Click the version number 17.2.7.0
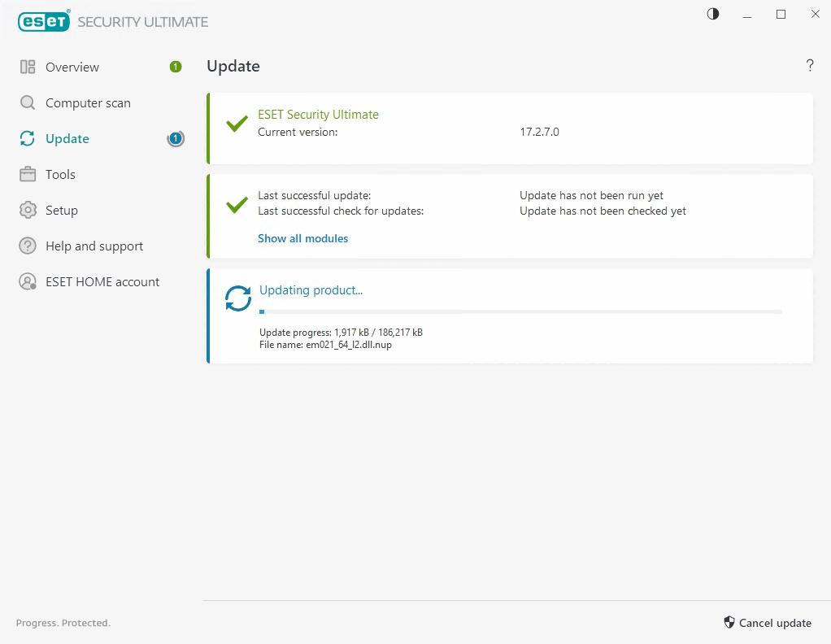Viewport: 831px width, 644px height. (x=539, y=132)
